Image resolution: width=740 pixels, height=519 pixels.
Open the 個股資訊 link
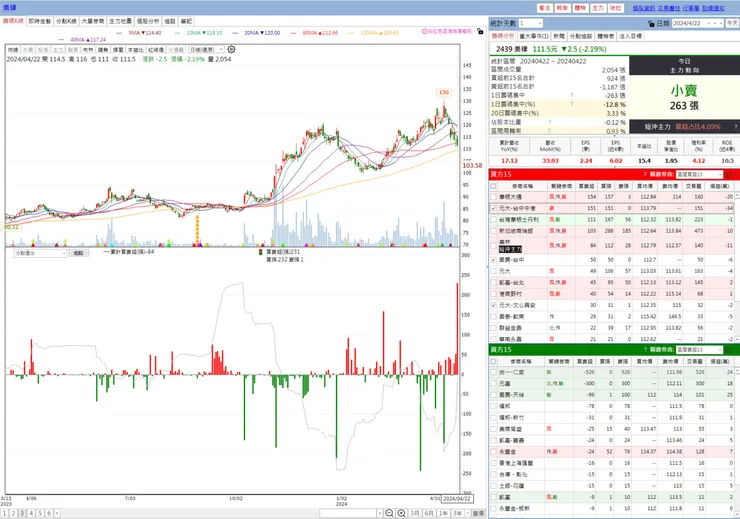644,8
